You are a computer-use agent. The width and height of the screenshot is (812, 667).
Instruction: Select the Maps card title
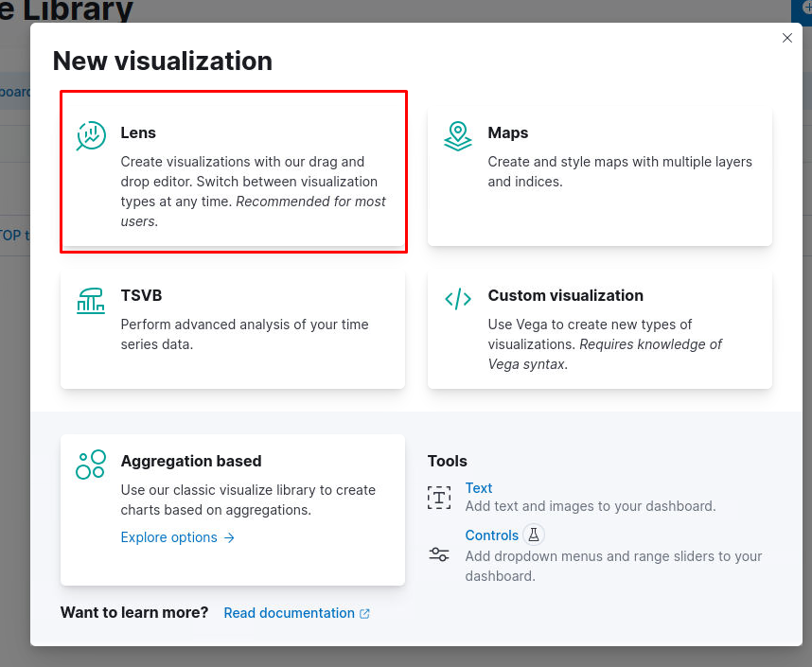click(508, 132)
